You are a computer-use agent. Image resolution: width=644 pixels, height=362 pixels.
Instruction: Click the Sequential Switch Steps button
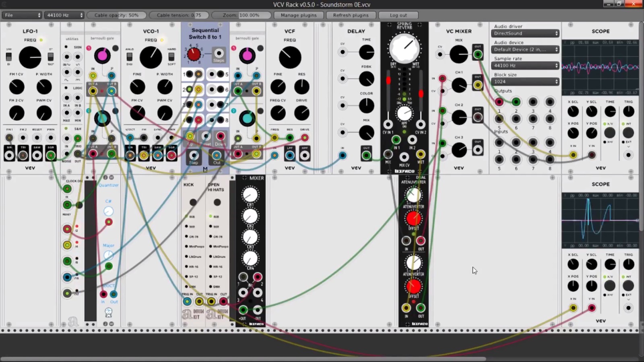(219, 53)
